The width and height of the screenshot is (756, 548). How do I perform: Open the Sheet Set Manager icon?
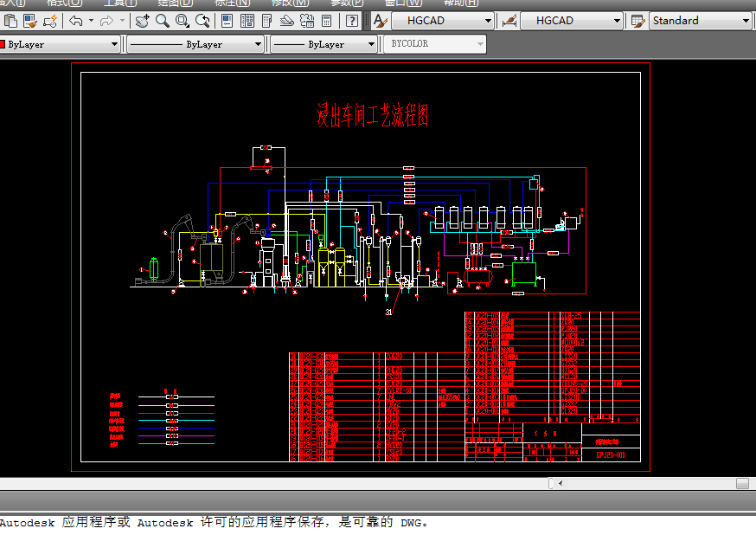(287, 21)
